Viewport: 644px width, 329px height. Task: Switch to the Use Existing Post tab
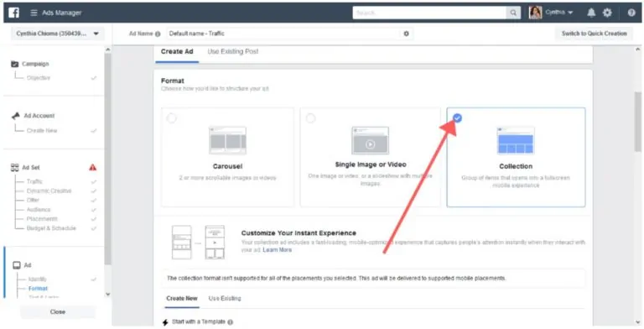[233, 51]
